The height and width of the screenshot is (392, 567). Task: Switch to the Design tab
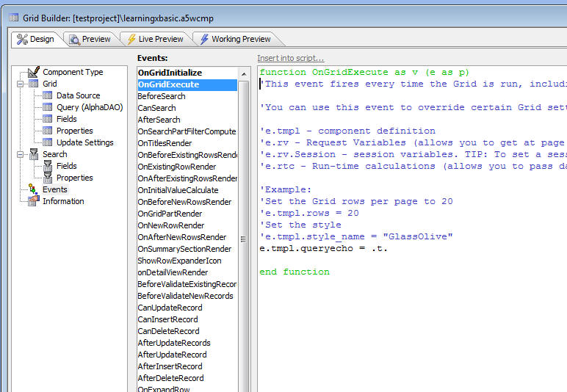pos(36,39)
